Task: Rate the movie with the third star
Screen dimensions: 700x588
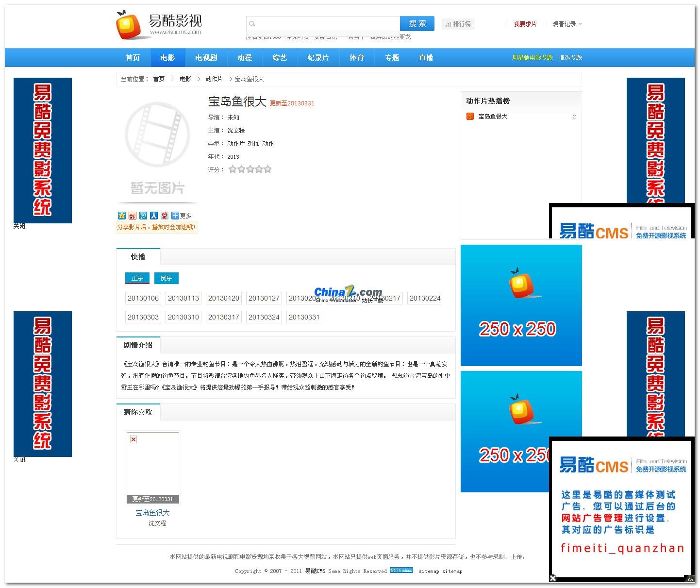Action: [x=250, y=169]
